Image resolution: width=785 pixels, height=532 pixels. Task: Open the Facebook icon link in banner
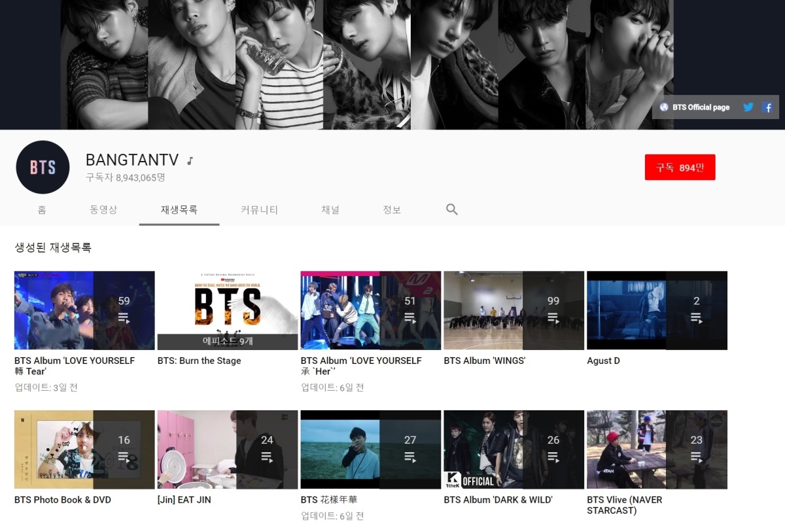click(x=768, y=107)
